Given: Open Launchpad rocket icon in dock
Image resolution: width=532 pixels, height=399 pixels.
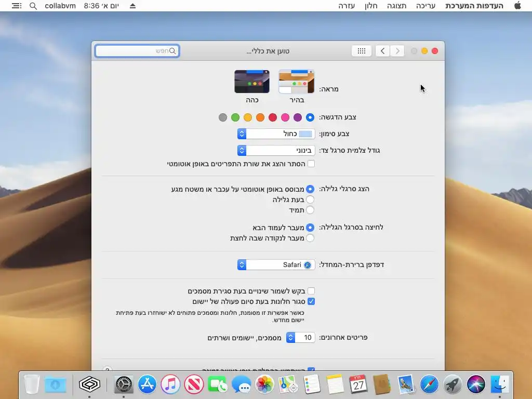Looking at the screenshot, I should pos(453,384).
